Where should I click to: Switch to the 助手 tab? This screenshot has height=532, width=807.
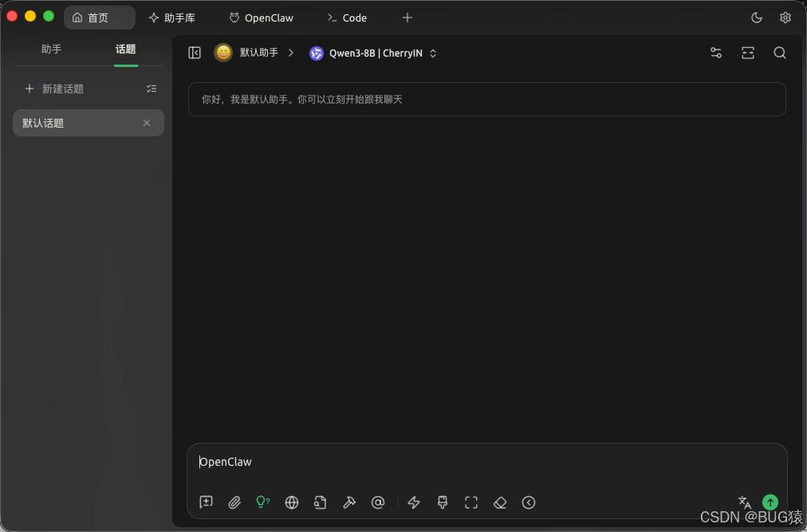[x=51, y=49]
